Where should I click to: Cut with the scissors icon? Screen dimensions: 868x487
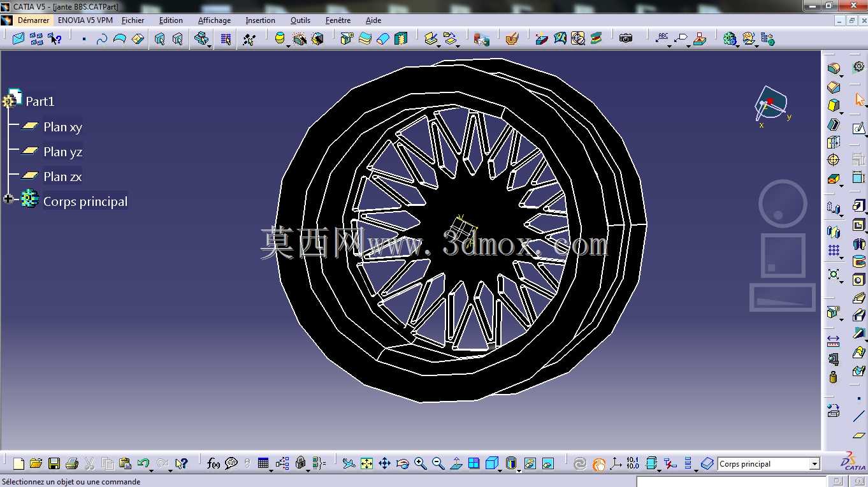(90, 463)
